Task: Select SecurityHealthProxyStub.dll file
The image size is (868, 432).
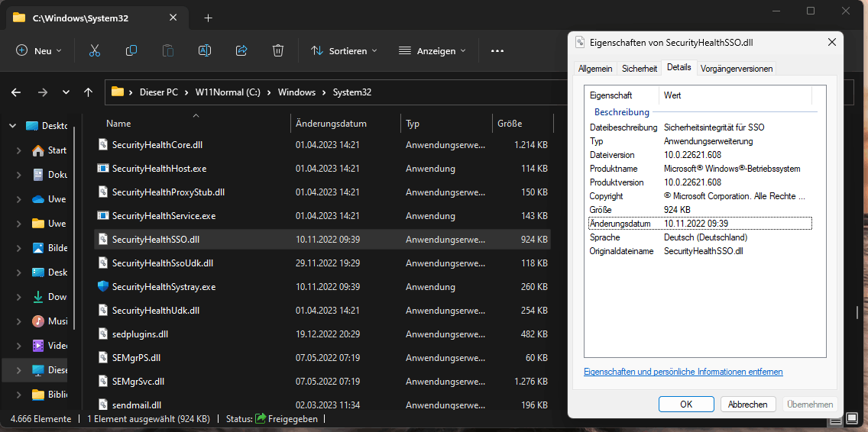Action: (x=168, y=192)
